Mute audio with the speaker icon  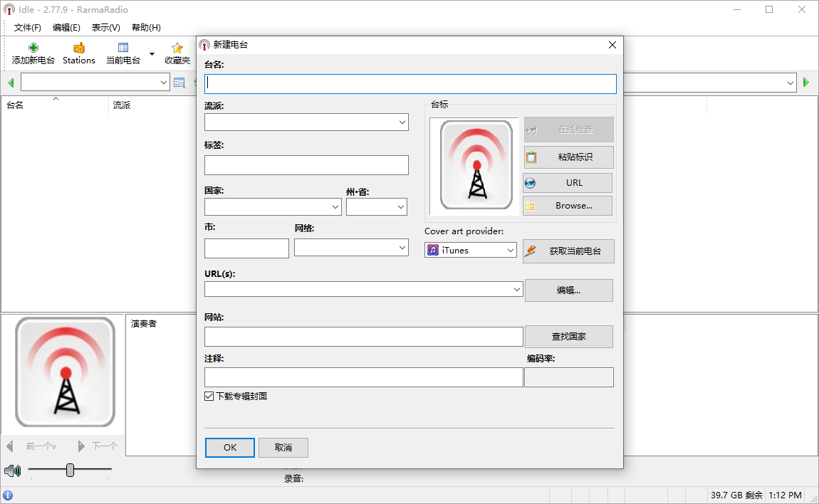click(x=12, y=471)
